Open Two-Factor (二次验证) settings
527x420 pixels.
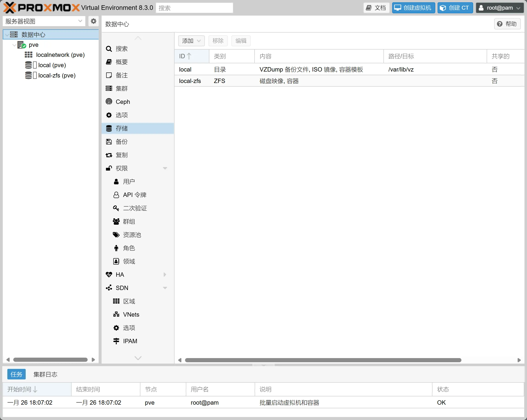click(135, 208)
